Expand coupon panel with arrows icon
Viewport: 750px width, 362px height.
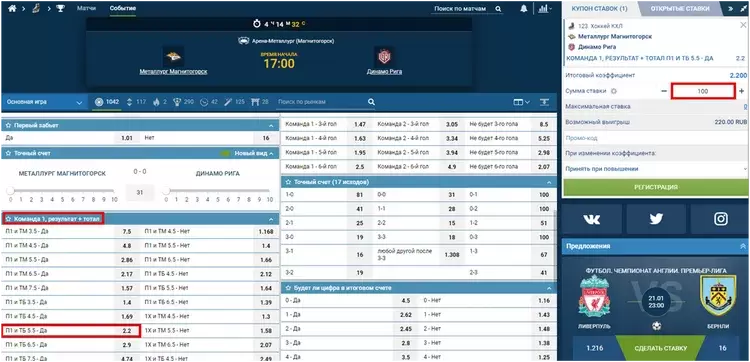click(743, 9)
